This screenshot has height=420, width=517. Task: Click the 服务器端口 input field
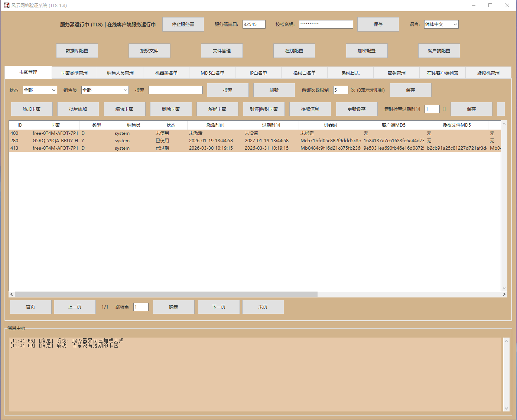click(x=254, y=25)
